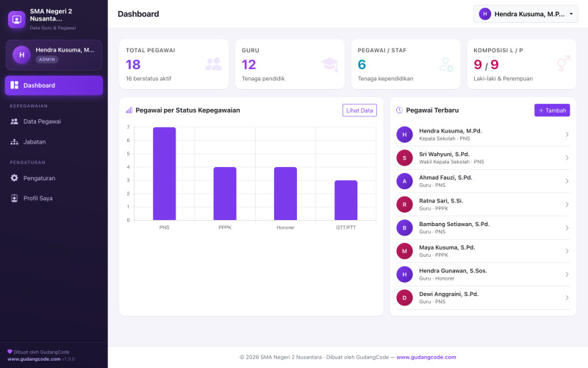Open Ratna Sari row chevron
This screenshot has width=588, height=368.
567,205
